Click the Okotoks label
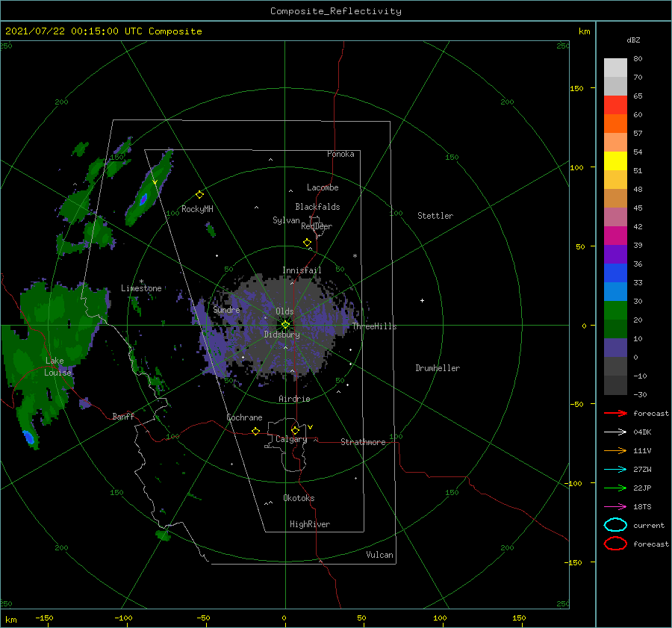672x628 pixels. coord(299,498)
